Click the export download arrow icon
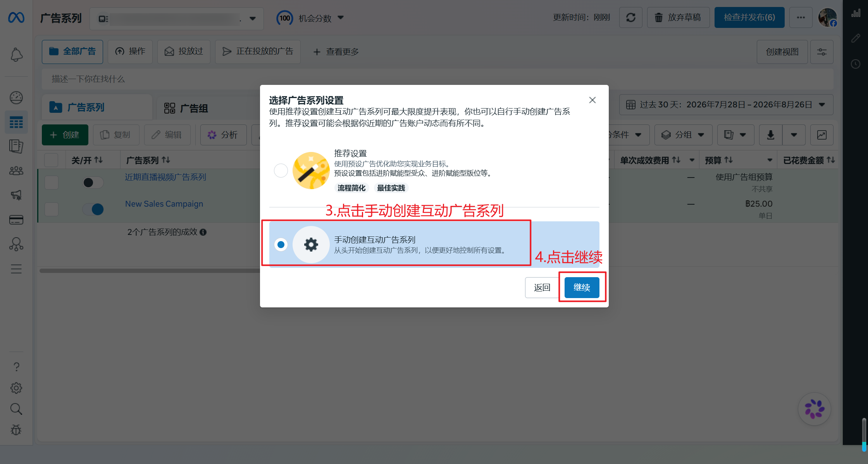The width and height of the screenshot is (868, 464). click(x=770, y=135)
